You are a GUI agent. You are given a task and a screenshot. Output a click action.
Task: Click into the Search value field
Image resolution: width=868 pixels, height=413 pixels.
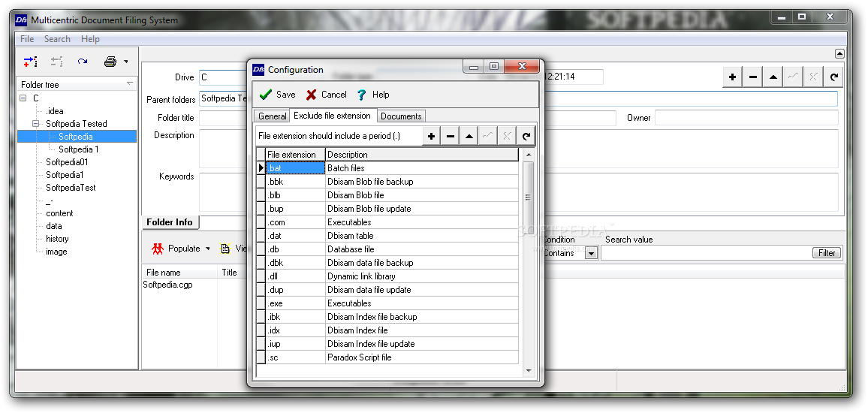click(x=706, y=253)
